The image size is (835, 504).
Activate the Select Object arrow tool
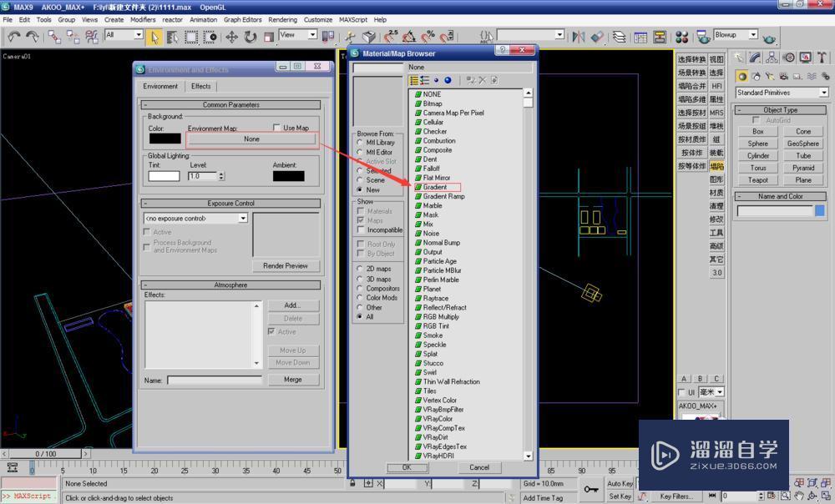pyautogui.click(x=154, y=37)
